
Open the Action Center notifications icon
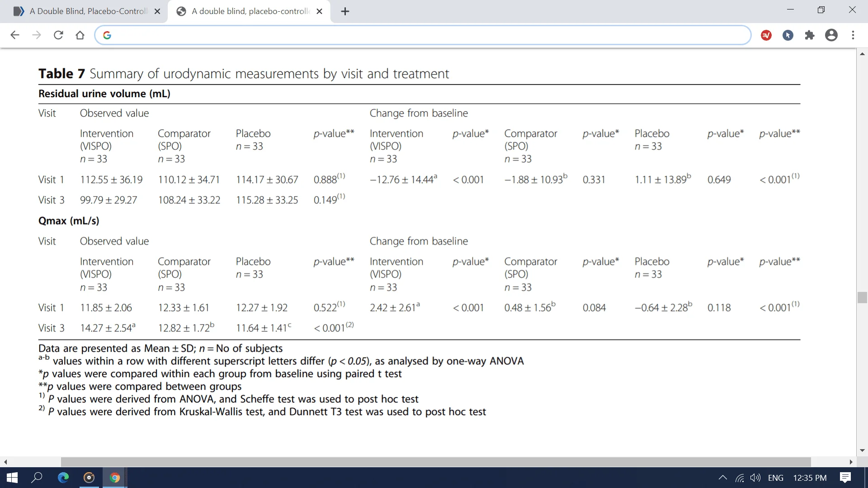click(x=845, y=478)
